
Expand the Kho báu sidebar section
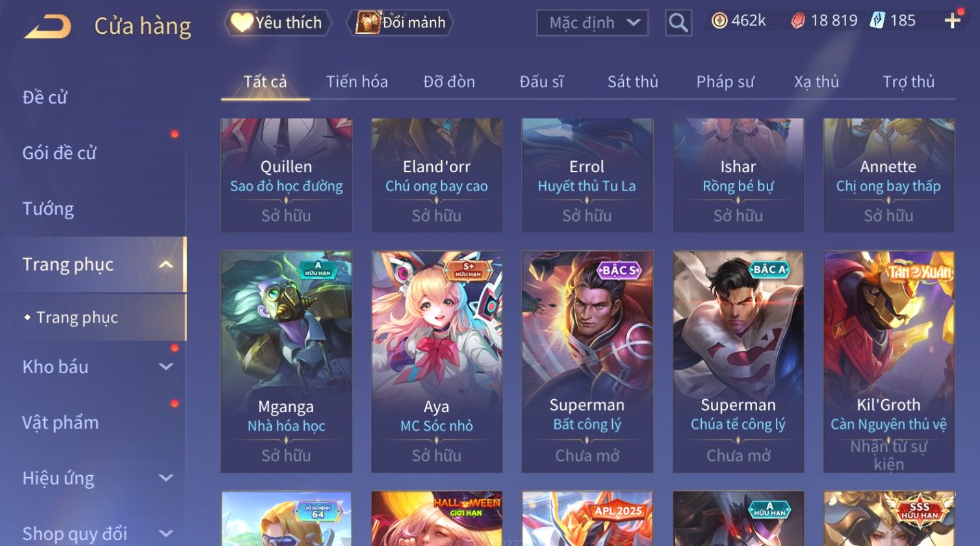(x=166, y=367)
